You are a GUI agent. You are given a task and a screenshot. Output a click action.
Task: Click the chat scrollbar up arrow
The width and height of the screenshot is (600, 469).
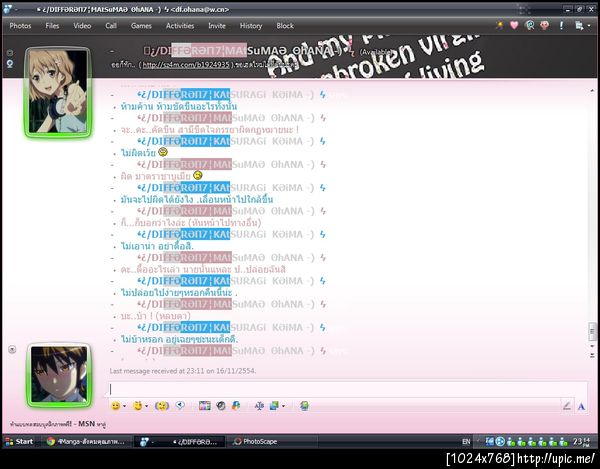coord(592,91)
